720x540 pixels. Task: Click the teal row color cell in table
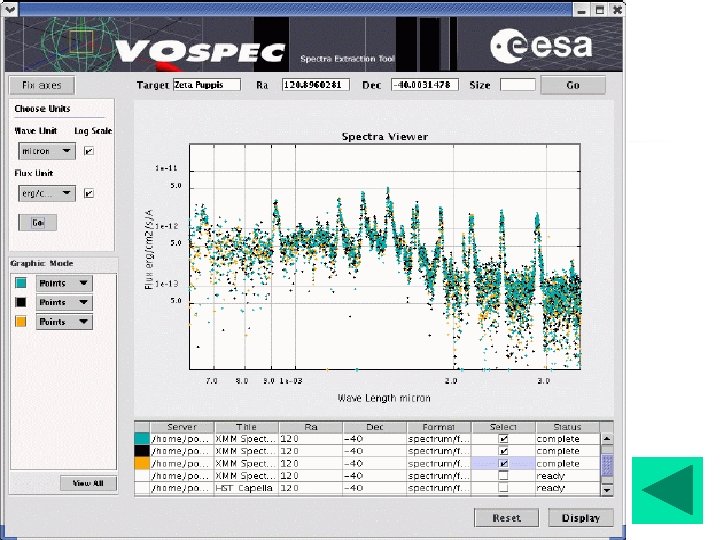pos(142,439)
